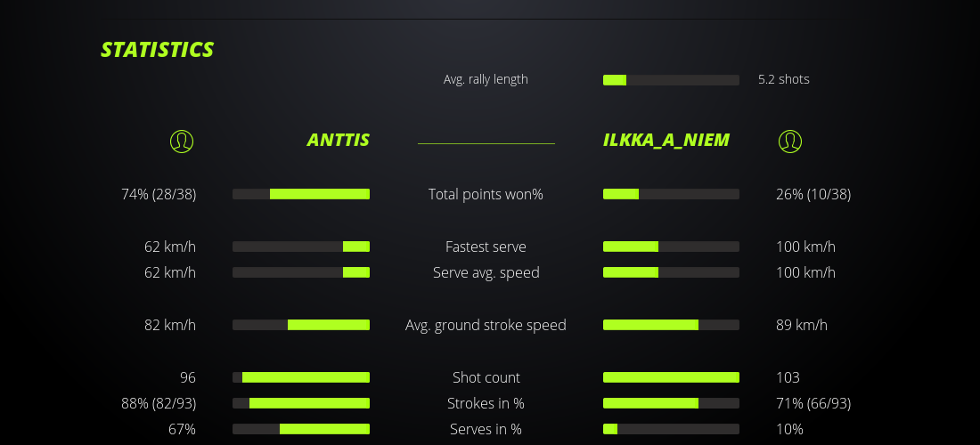Image resolution: width=980 pixels, height=445 pixels.
Task: Click ILKKA_A_NIEM Total points won bar
Action: pyautogui.click(x=671, y=194)
